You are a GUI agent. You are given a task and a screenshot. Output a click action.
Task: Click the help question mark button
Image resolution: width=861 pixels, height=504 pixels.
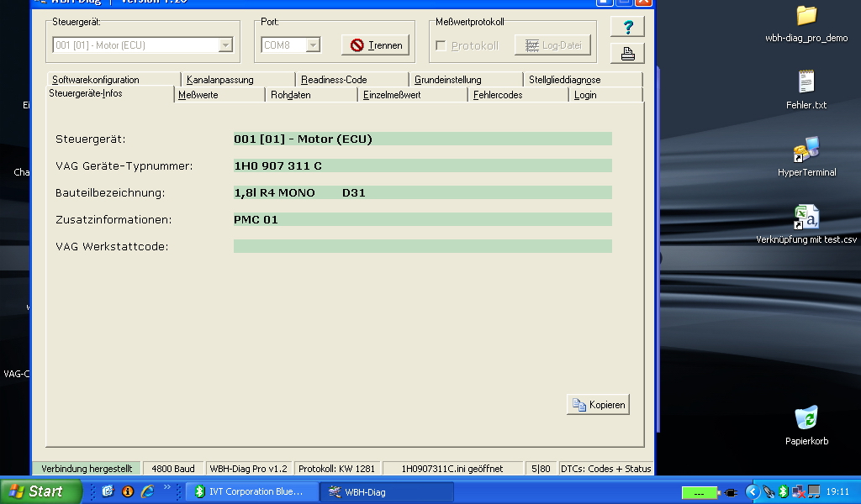pyautogui.click(x=627, y=26)
